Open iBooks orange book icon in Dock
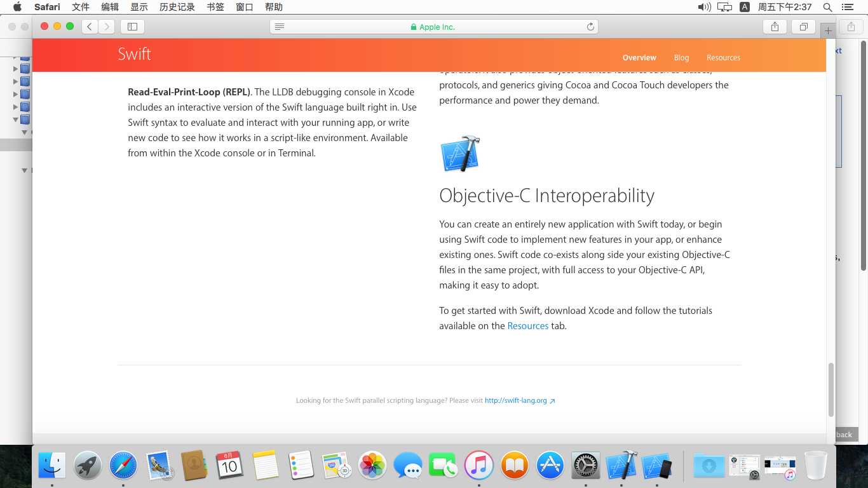Screen dimensions: 868x488 tap(515, 466)
